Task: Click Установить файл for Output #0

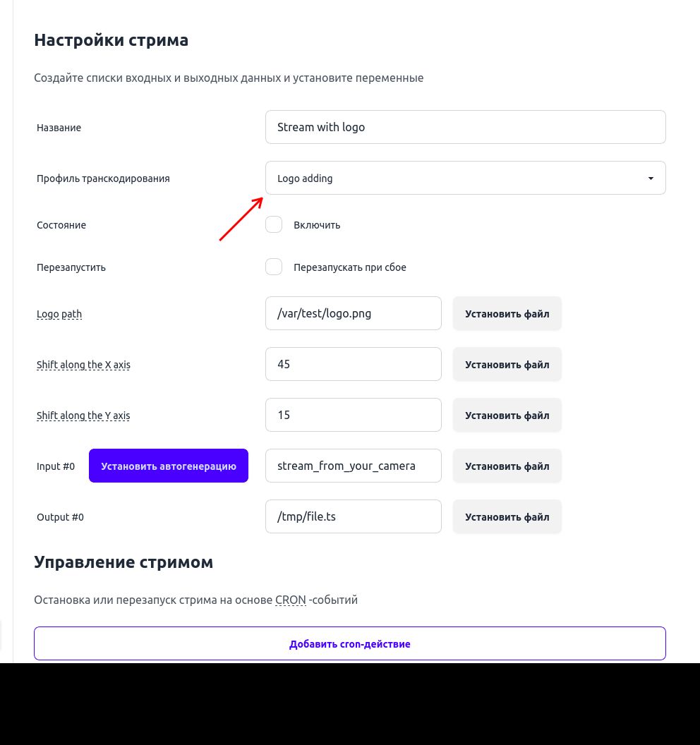Action: point(507,516)
